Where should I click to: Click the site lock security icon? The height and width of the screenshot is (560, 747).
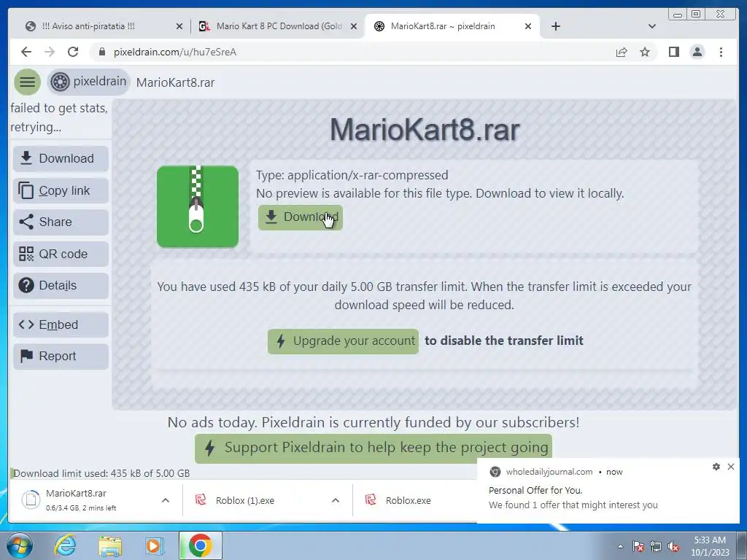(101, 52)
